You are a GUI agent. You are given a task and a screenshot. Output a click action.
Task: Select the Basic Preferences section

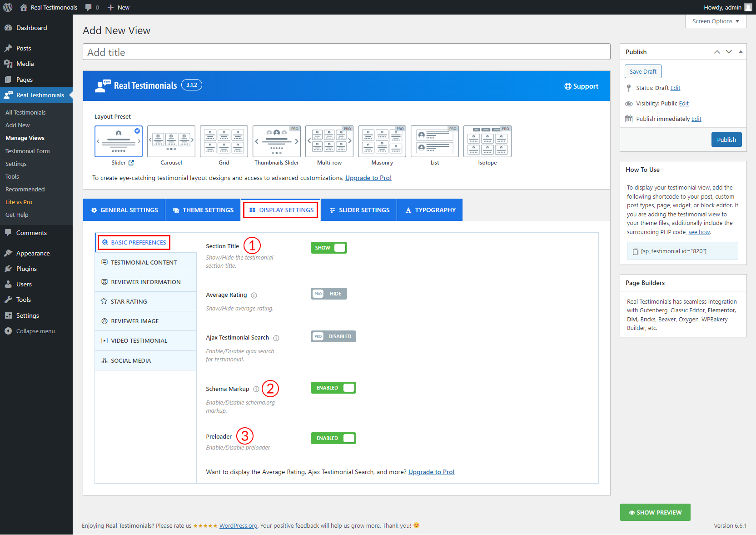click(146, 243)
